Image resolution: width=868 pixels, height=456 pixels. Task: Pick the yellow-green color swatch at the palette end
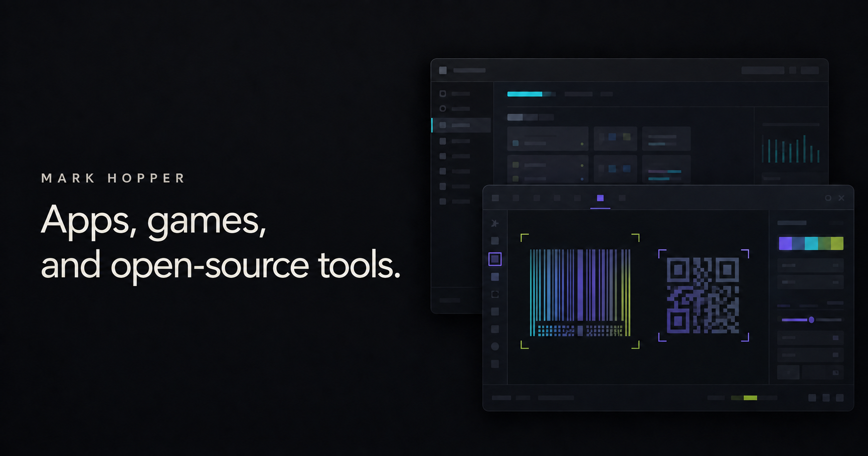pyautogui.click(x=837, y=243)
